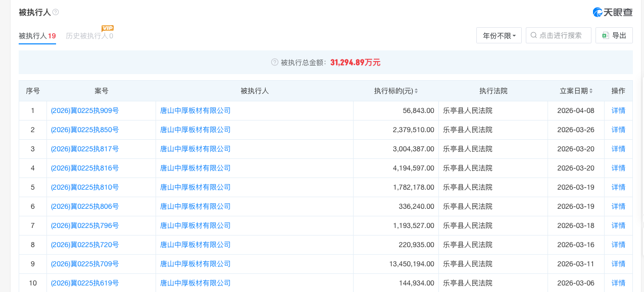Focus the 点击进行搜索 search field
Viewport: 644px width, 292px height.
tap(563, 35)
